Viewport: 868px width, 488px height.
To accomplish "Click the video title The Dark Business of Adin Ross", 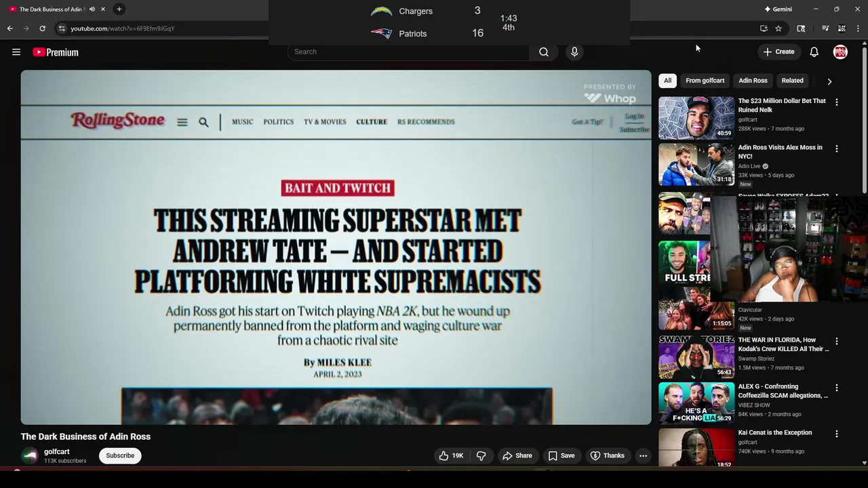I will pyautogui.click(x=85, y=436).
